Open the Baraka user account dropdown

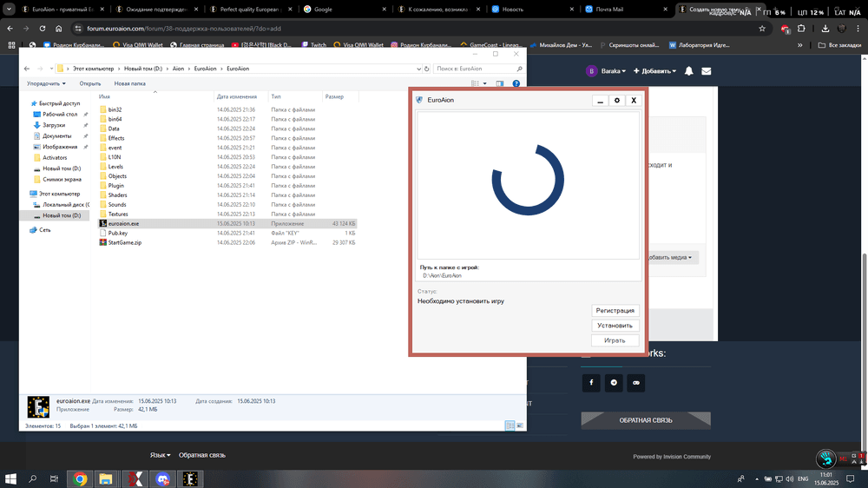[x=606, y=70]
